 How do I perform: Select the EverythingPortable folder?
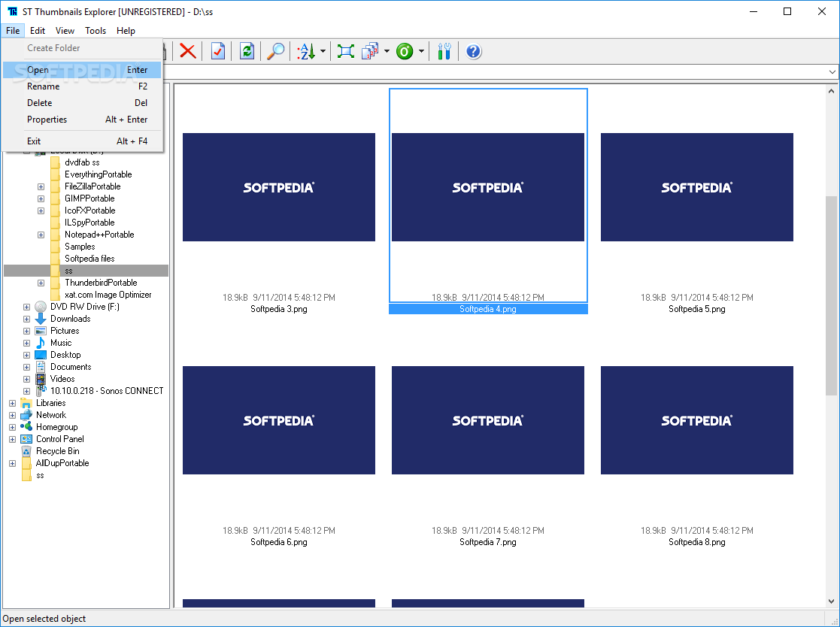click(98, 174)
